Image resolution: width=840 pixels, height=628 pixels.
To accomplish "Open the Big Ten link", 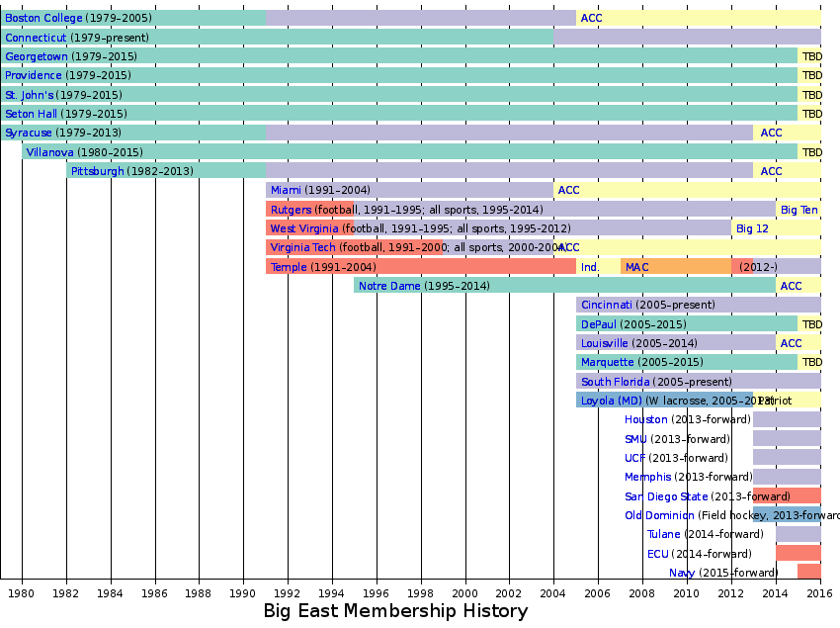I will tap(799, 210).
